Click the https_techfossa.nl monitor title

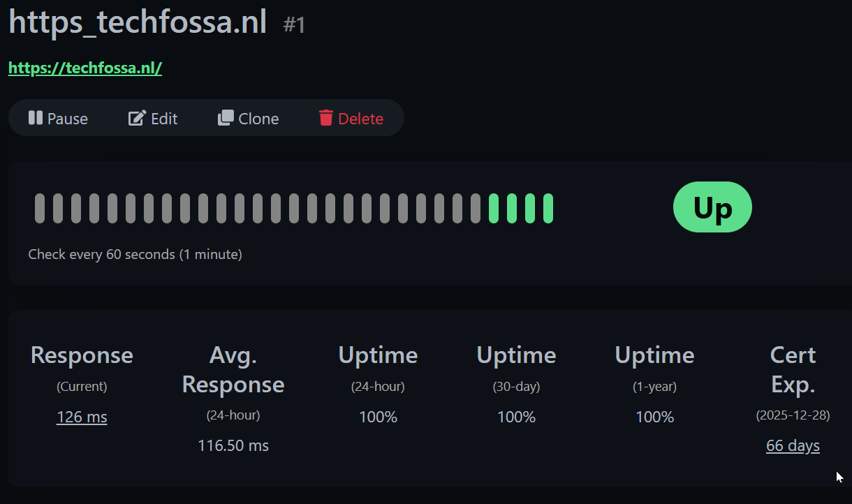pyautogui.click(x=138, y=23)
